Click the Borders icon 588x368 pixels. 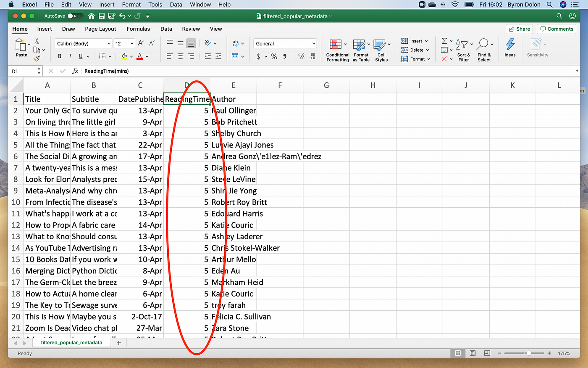coord(102,56)
